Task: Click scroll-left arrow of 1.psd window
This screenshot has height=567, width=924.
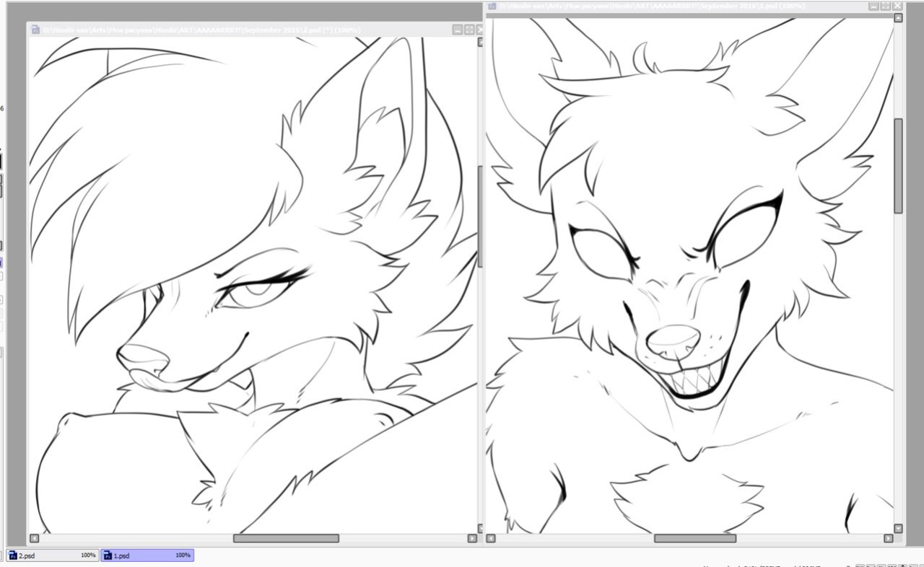Action: click(491, 538)
